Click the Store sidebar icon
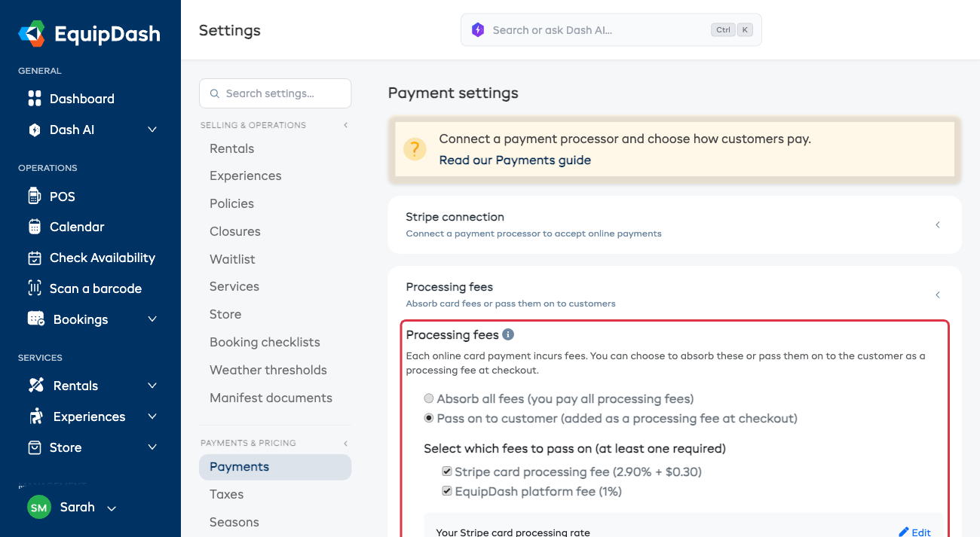 tap(35, 447)
